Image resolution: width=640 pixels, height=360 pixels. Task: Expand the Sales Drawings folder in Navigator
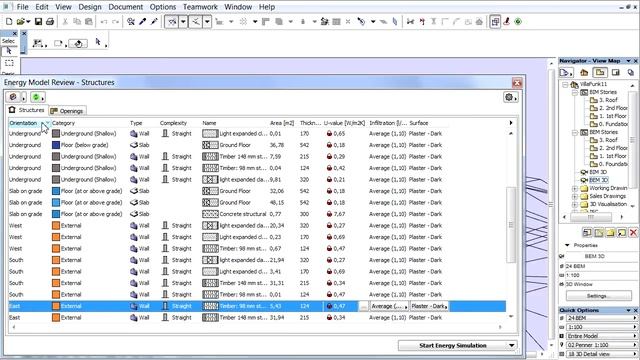pos(575,196)
